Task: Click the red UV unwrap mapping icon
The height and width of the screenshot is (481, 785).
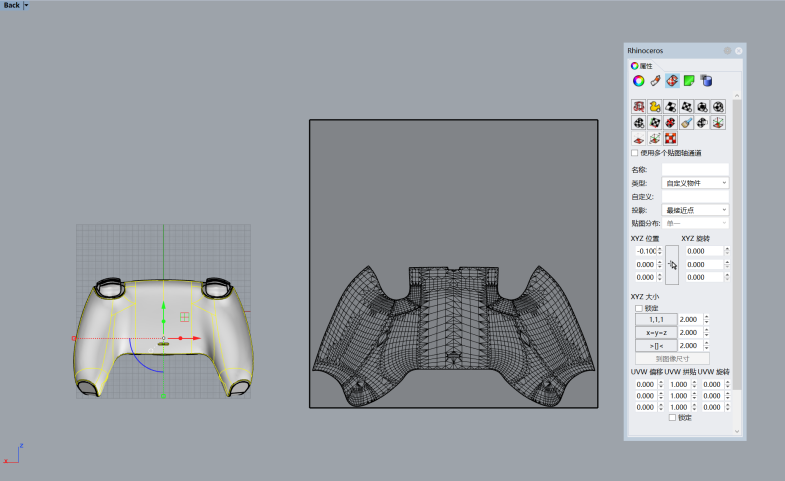Action: (638, 106)
